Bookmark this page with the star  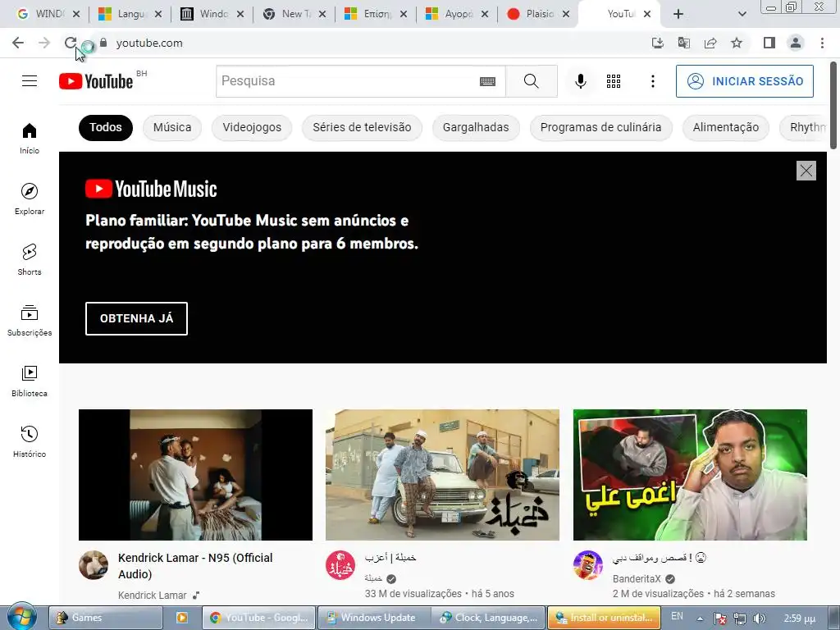tap(737, 43)
